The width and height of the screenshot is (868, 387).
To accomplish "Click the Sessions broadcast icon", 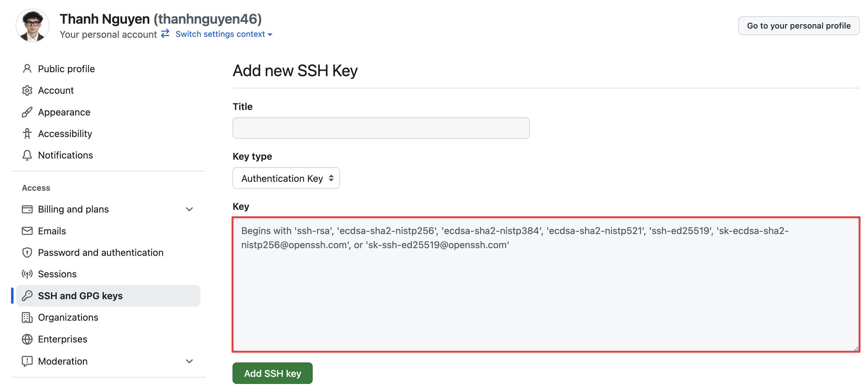I will 27,274.
